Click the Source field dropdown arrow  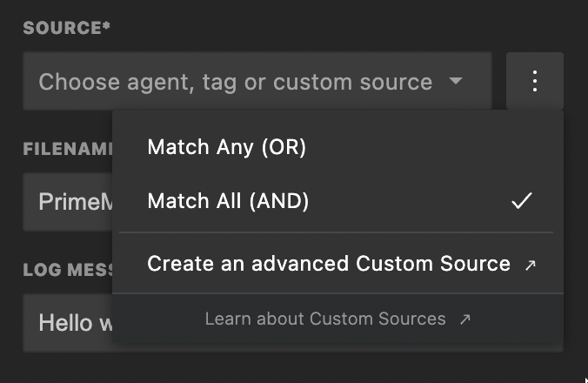tap(456, 82)
